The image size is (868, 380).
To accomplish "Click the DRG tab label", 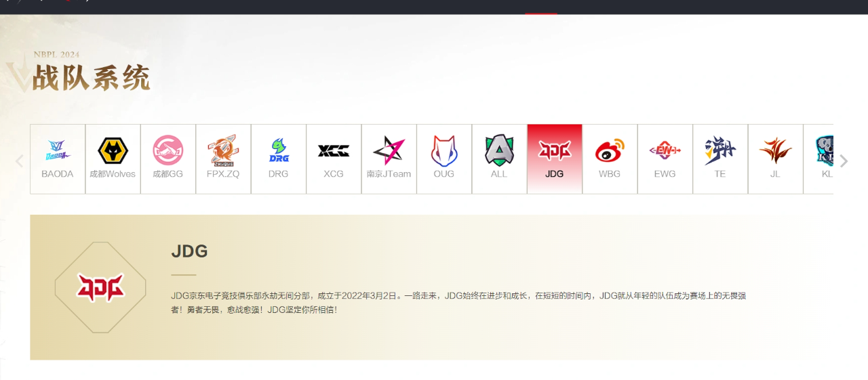I will (x=278, y=174).
